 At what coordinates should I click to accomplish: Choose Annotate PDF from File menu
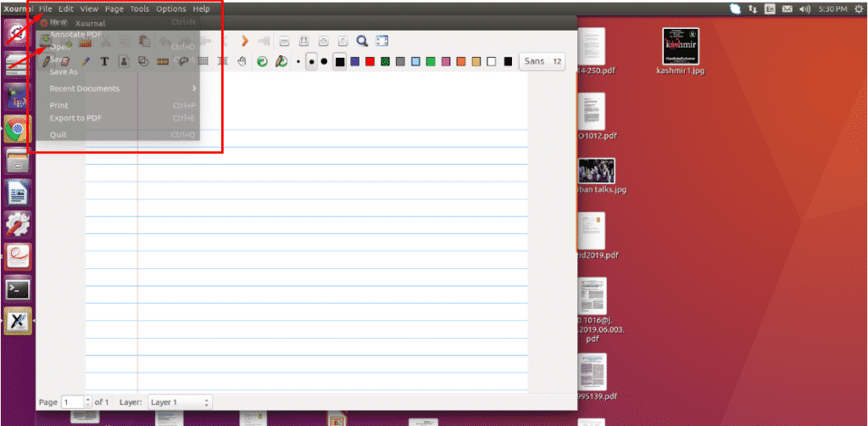[x=74, y=34]
